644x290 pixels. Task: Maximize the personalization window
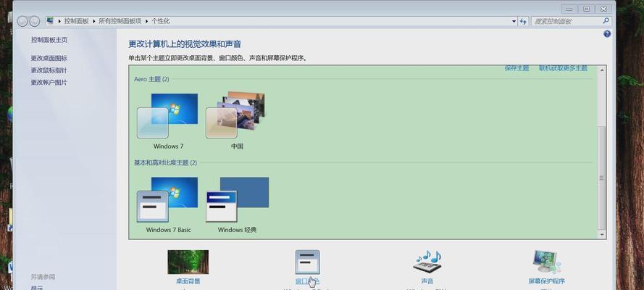(x=587, y=9)
